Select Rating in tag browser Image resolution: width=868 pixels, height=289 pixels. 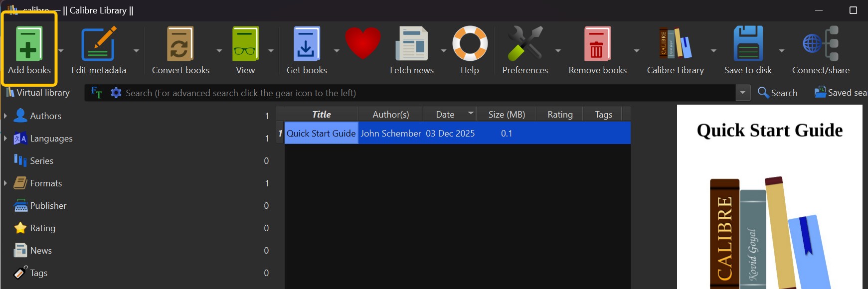click(42, 228)
